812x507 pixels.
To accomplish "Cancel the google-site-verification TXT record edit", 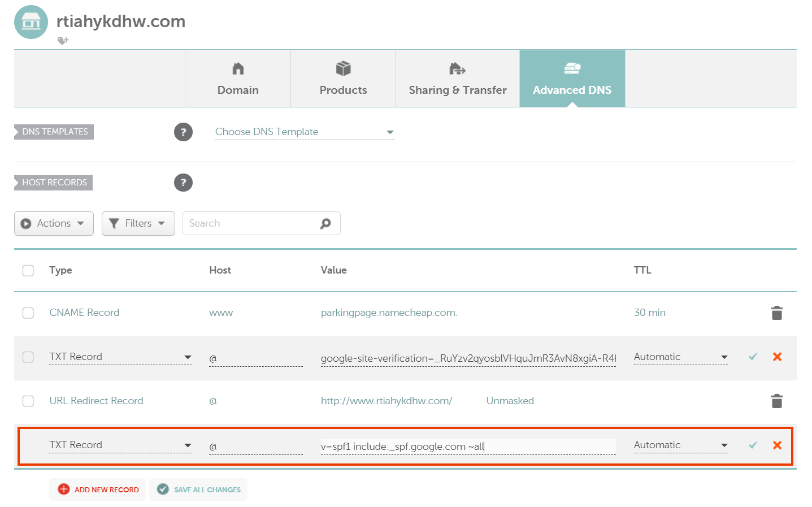I will (x=777, y=357).
